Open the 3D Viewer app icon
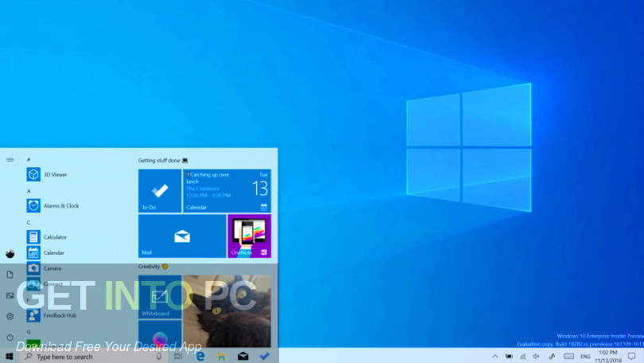 click(x=33, y=174)
